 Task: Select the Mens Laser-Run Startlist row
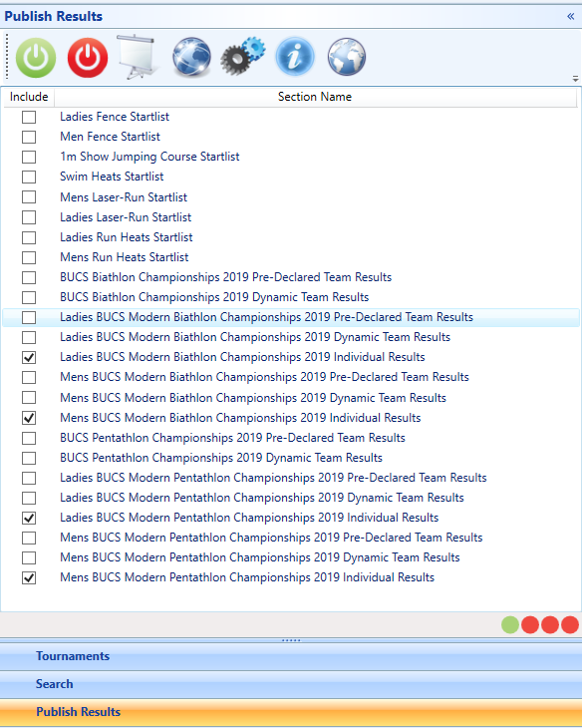[x=291, y=197]
